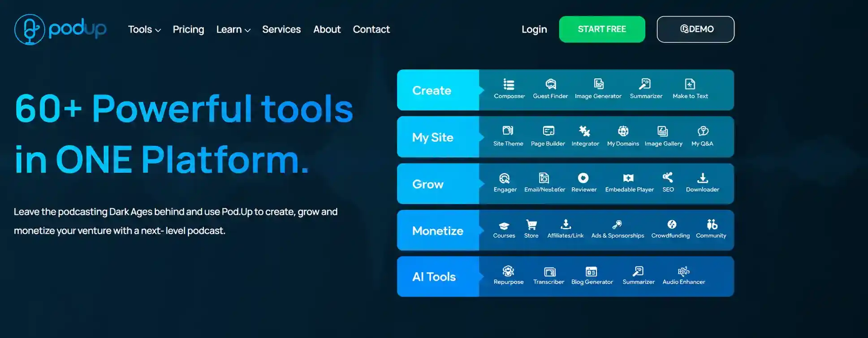Click the Audio Enhancer icon
This screenshot has width=868, height=338.
[x=683, y=271]
